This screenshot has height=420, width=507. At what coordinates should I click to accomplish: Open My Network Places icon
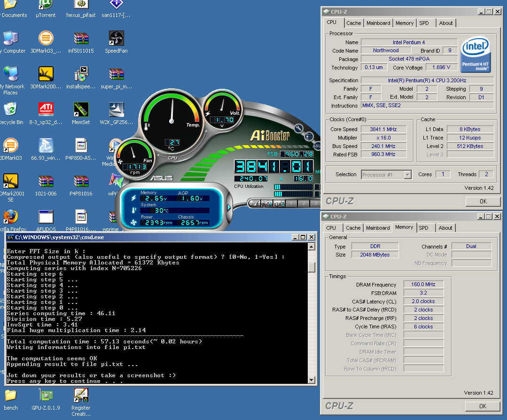click(12, 81)
